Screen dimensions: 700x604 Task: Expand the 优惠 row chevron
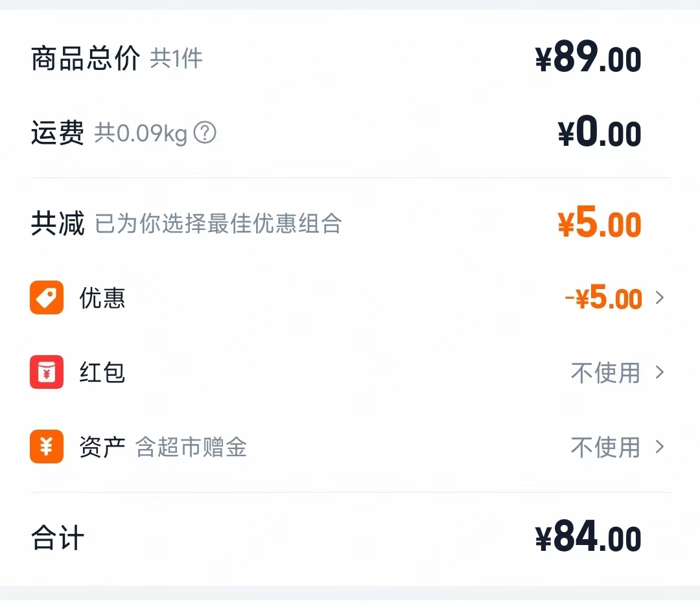coord(660,298)
